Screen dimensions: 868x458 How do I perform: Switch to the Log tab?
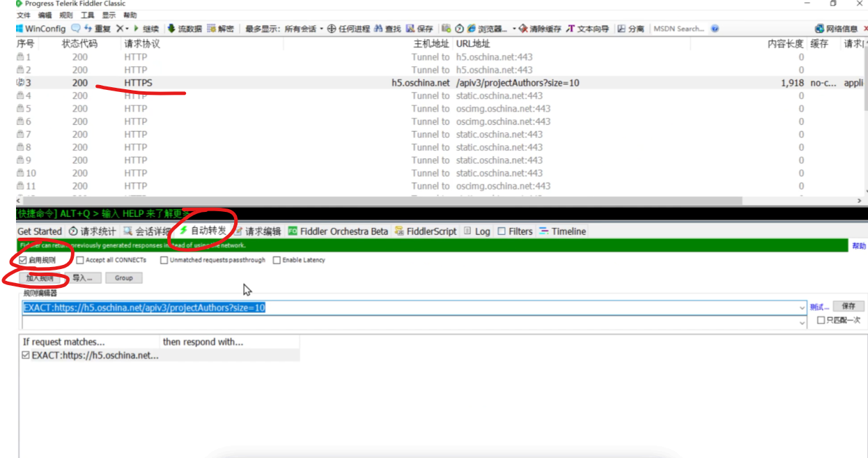click(477, 231)
